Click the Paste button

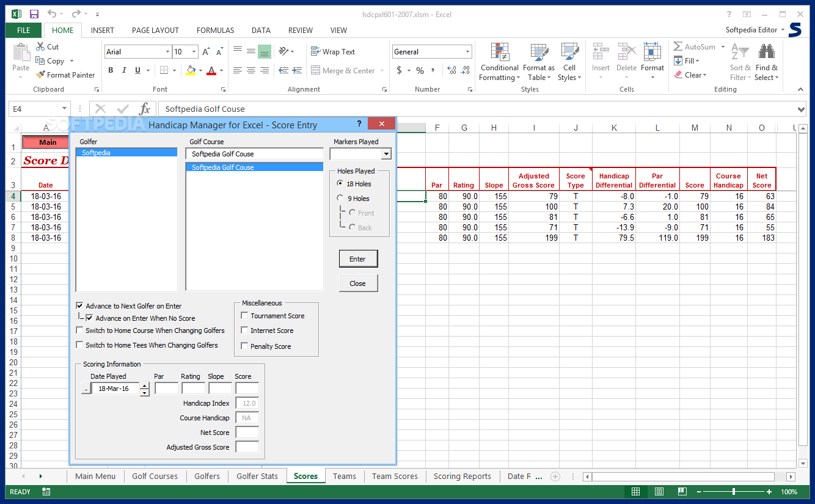point(21,59)
